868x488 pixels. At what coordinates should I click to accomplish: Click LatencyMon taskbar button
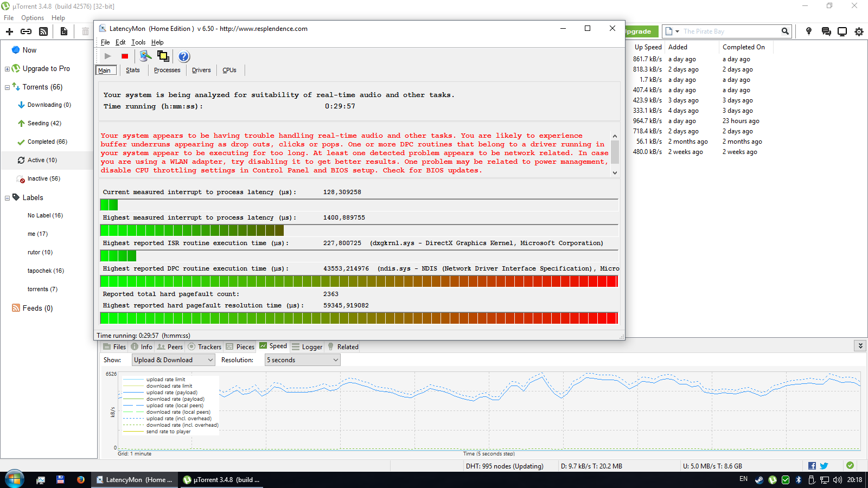coord(135,480)
